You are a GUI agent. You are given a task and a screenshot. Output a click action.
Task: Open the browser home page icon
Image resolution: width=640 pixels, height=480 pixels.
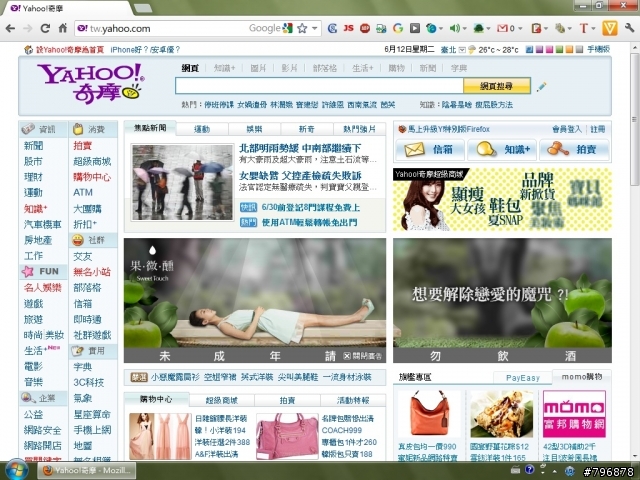pyautogui.click(x=62, y=28)
